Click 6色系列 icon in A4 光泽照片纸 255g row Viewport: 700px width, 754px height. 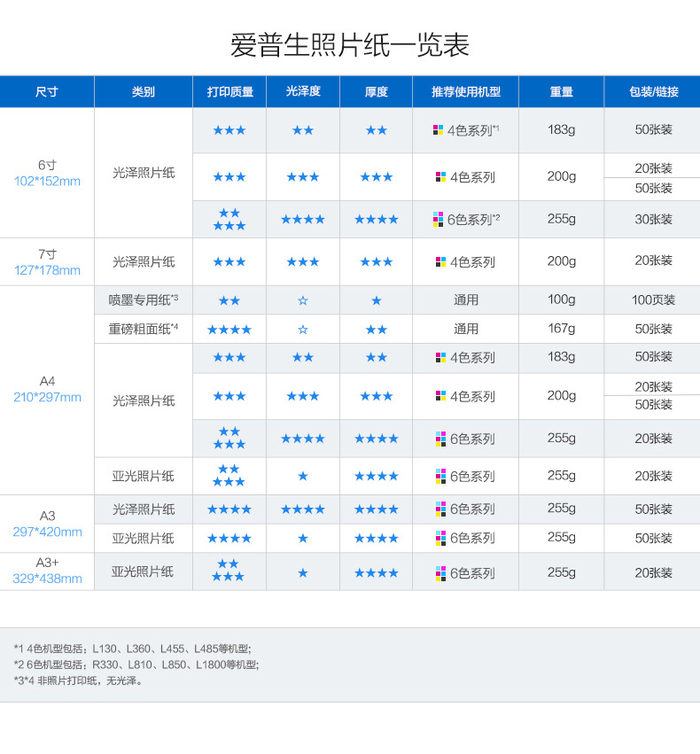[x=441, y=439]
